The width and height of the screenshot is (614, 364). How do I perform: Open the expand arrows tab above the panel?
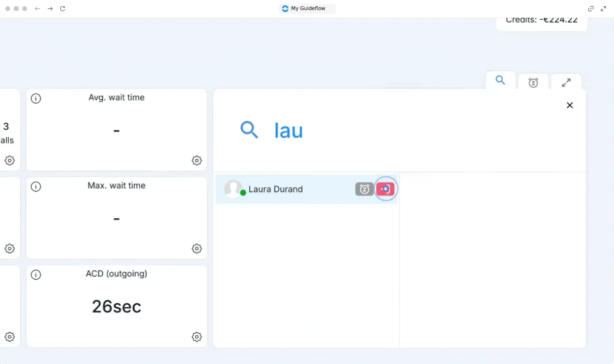point(566,83)
